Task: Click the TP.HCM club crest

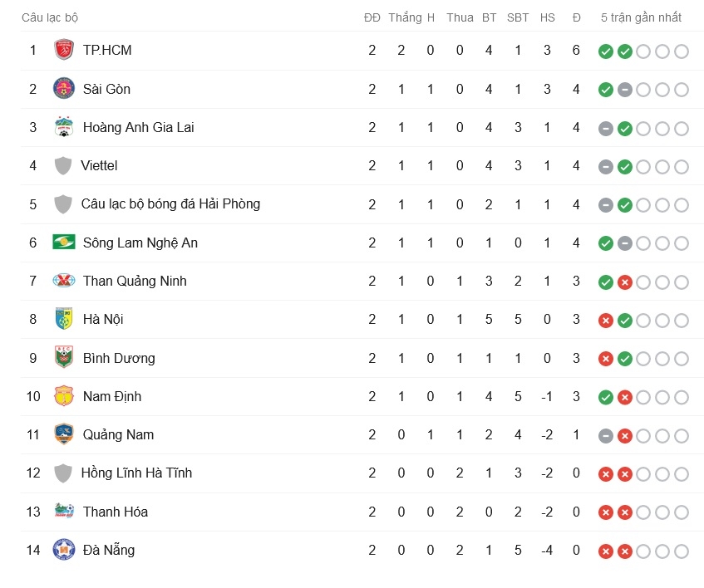Action: pos(64,50)
